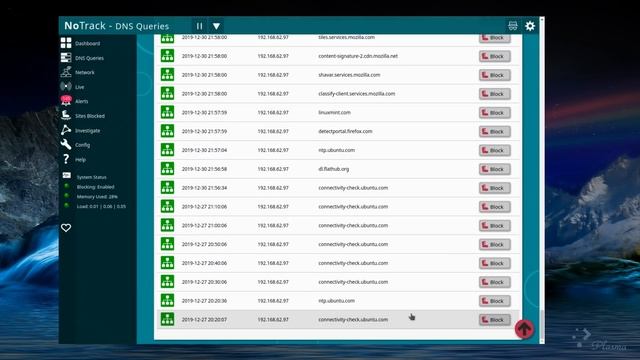Block connectivity-check at 20:40:06 row
This screenshot has height=360, width=640.
point(495,263)
